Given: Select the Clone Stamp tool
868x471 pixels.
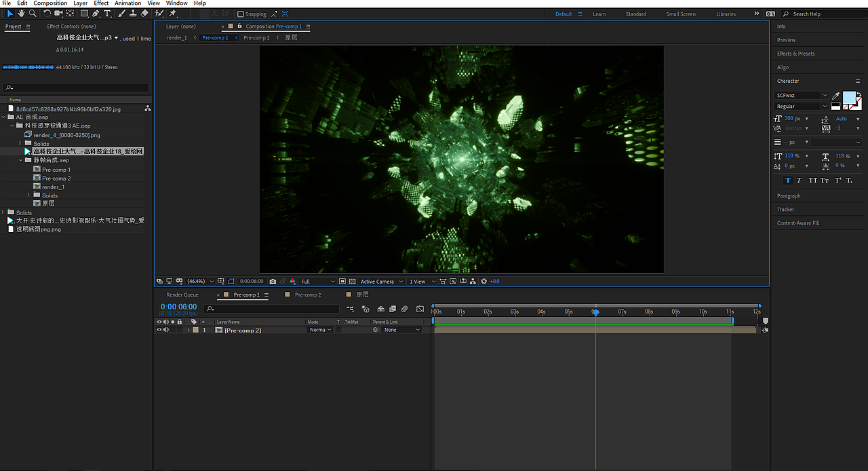Looking at the screenshot, I should pos(134,14).
